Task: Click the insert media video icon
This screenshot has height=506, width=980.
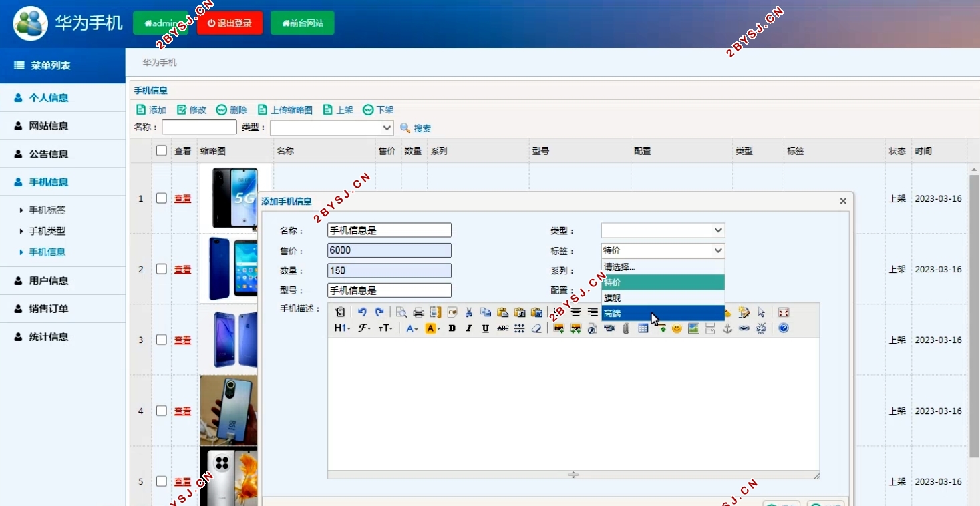Action: click(609, 328)
